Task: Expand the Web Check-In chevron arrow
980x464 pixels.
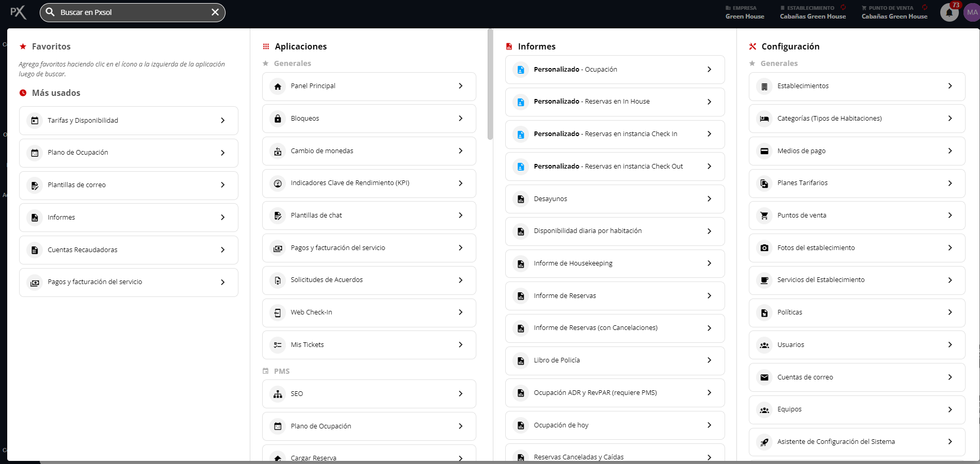Action: coord(460,312)
